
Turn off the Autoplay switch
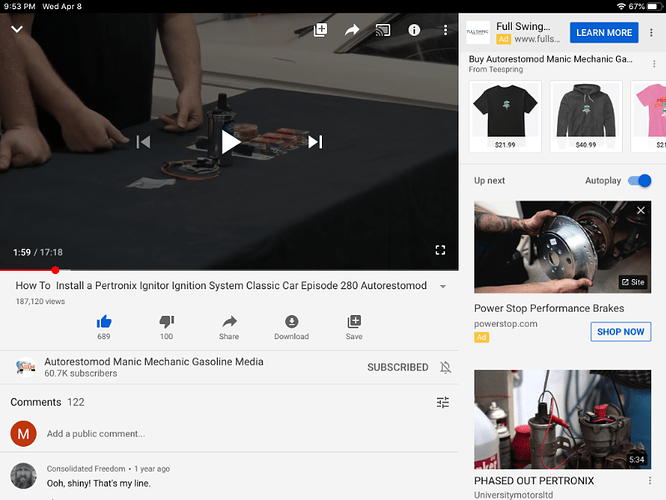(640, 181)
